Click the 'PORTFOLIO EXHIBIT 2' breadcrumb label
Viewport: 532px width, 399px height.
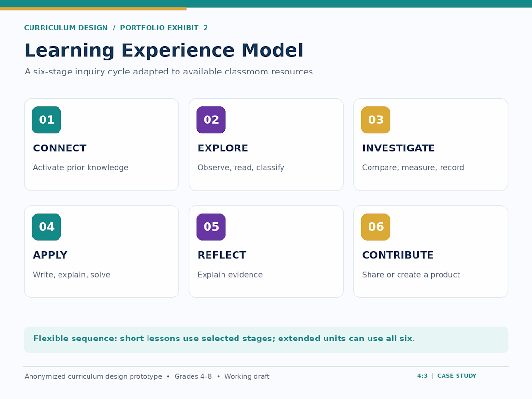click(x=164, y=28)
